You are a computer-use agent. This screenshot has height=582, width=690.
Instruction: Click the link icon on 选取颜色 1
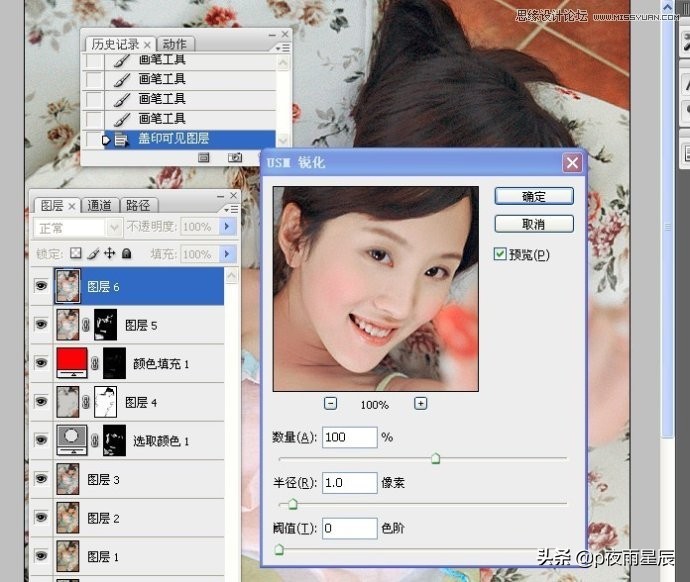[x=95, y=440]
